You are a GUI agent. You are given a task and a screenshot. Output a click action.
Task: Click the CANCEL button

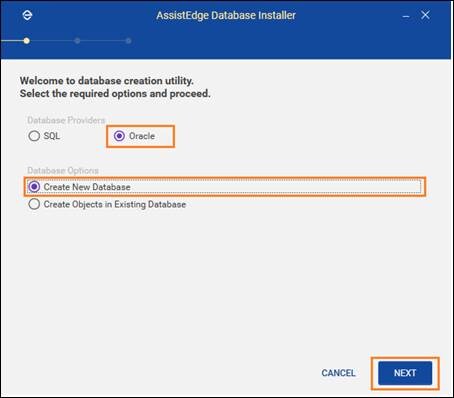coord(338,373)
